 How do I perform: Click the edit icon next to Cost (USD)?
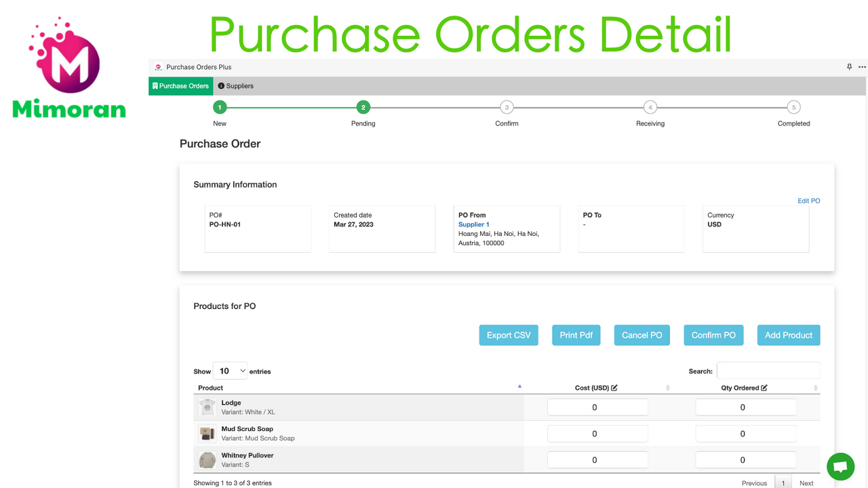614,388
